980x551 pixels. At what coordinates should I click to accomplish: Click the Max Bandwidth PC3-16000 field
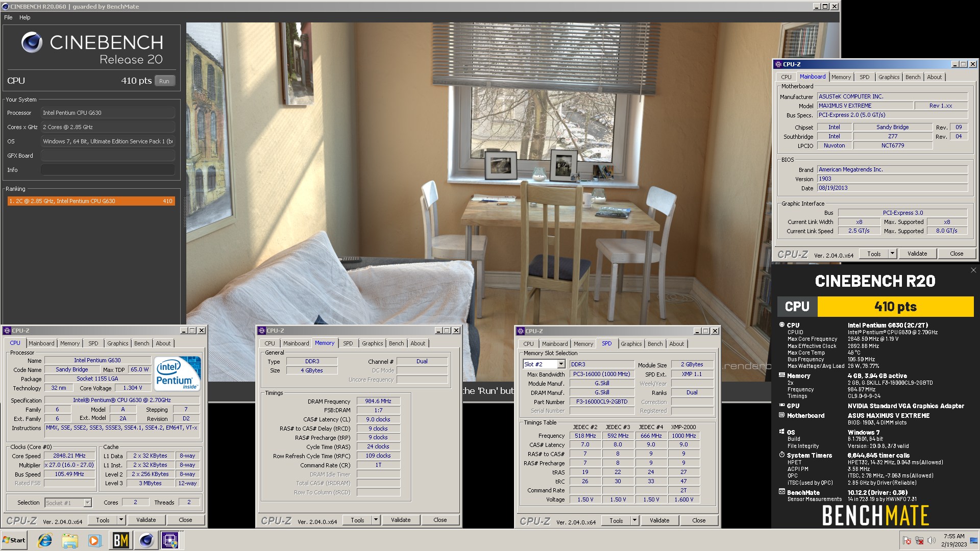(602, 374)
